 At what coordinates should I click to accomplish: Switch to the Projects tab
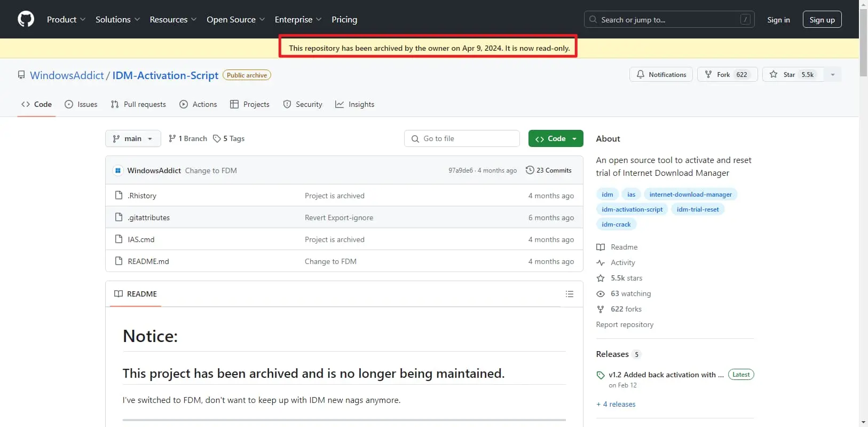click(x=249, y=104)
